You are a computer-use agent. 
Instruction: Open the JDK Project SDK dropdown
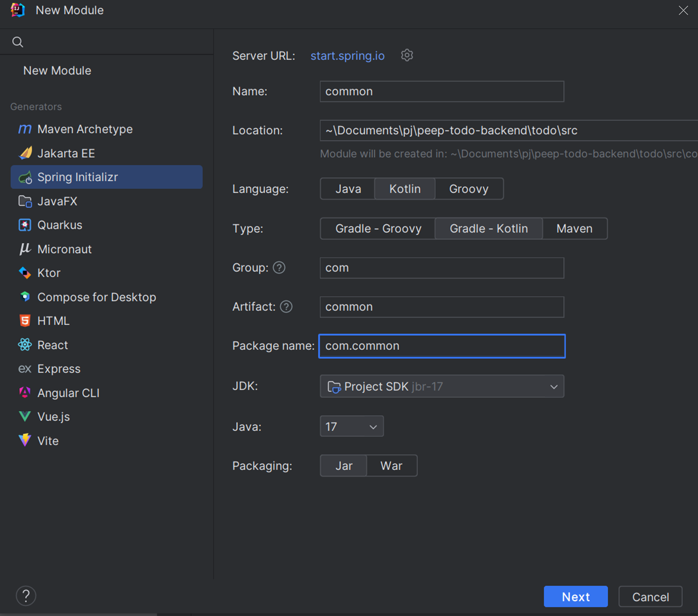pyautogui.click(x=442, y=387)
